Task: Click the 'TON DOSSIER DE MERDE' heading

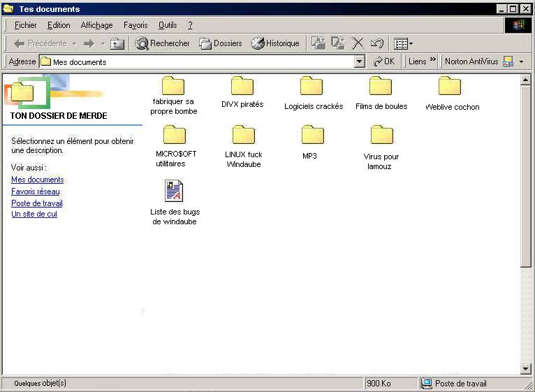Action: (59, 116)
